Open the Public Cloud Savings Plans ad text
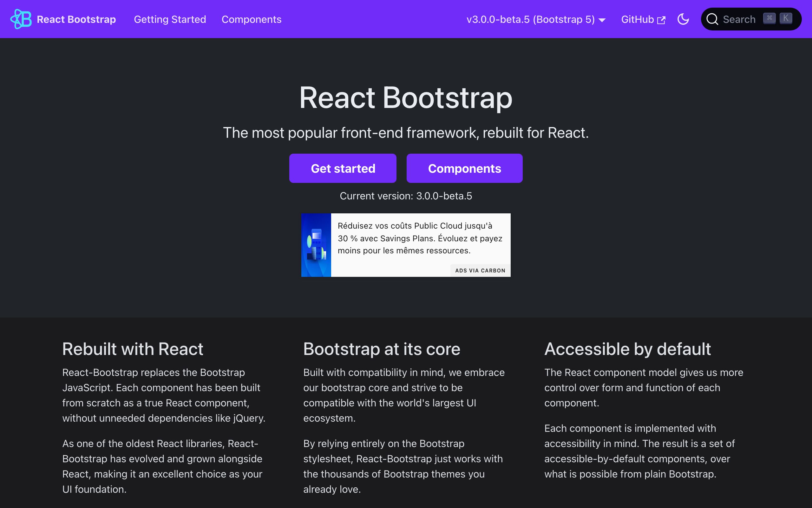The width and height of the screenshot is (812, 508). pyautogui.click(x=420, y=238)
